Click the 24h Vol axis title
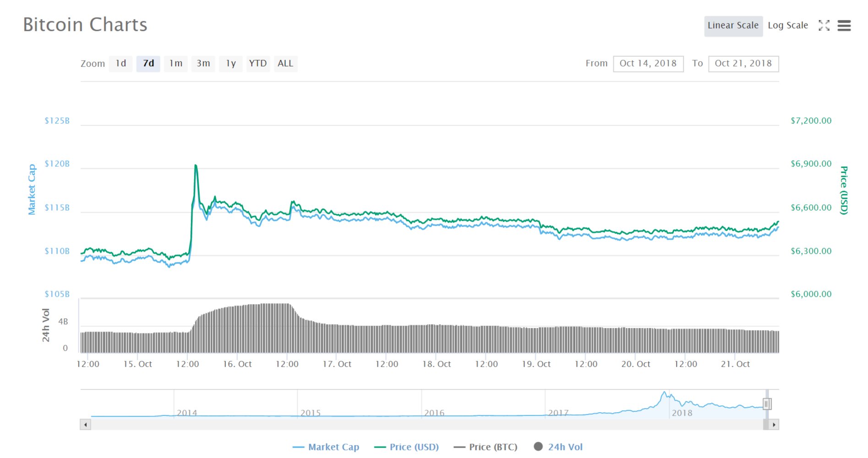 tap(45, 325)
